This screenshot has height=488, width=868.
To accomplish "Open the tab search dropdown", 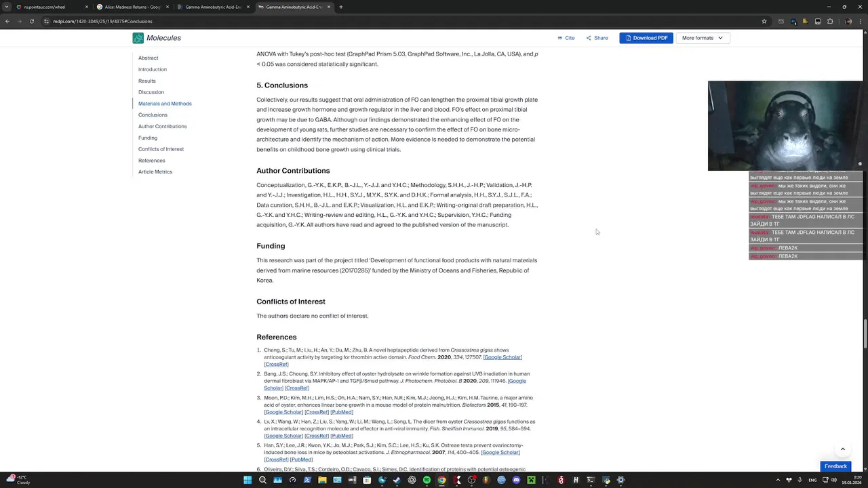I will [6, 7].
